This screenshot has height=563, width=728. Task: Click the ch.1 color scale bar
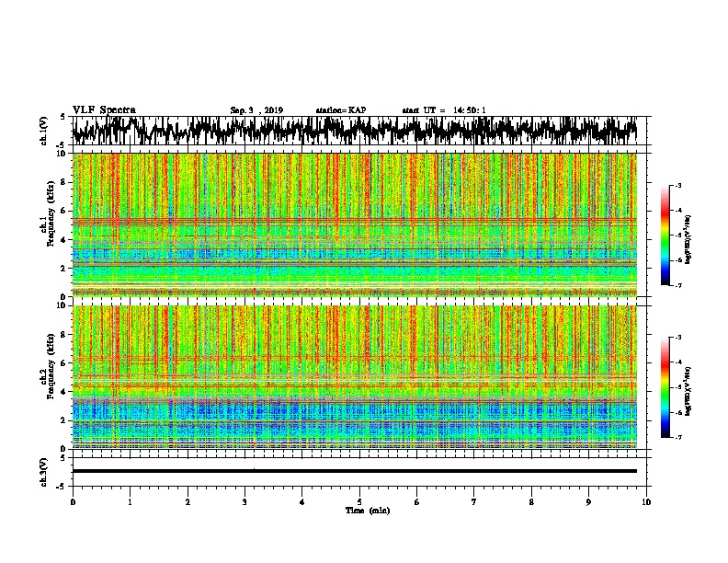tap(665, 236)
